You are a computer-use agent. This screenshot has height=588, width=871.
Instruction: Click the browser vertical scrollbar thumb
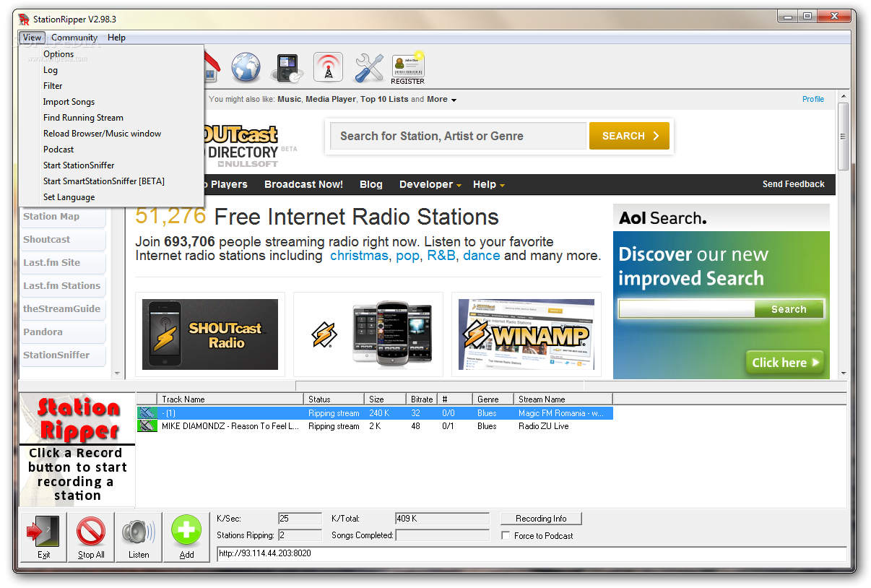(x=843, y=136)
